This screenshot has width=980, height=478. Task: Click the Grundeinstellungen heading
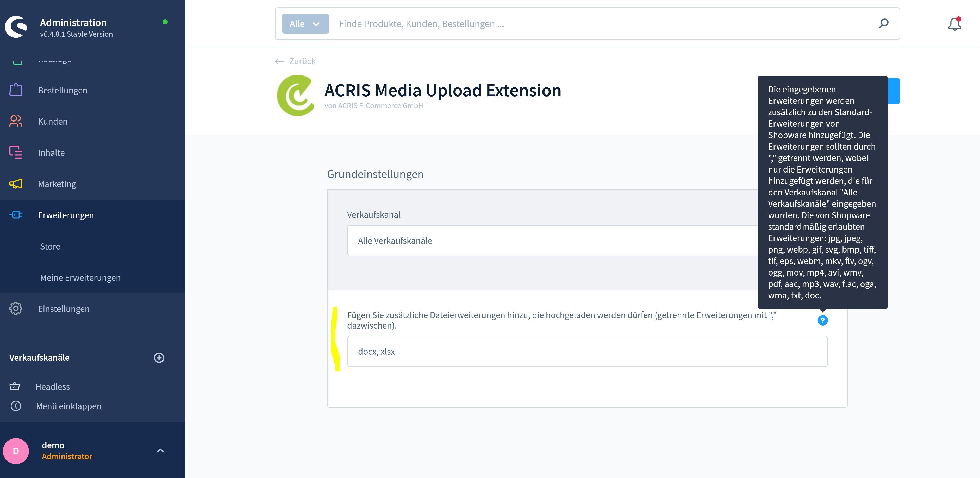tap(375, 174)
